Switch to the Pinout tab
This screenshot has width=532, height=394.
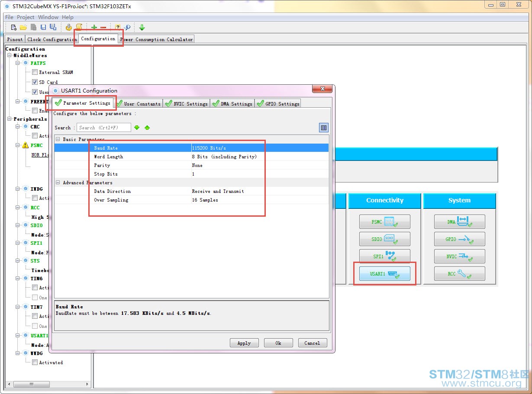pyautogui.click(x=15, y=39)
